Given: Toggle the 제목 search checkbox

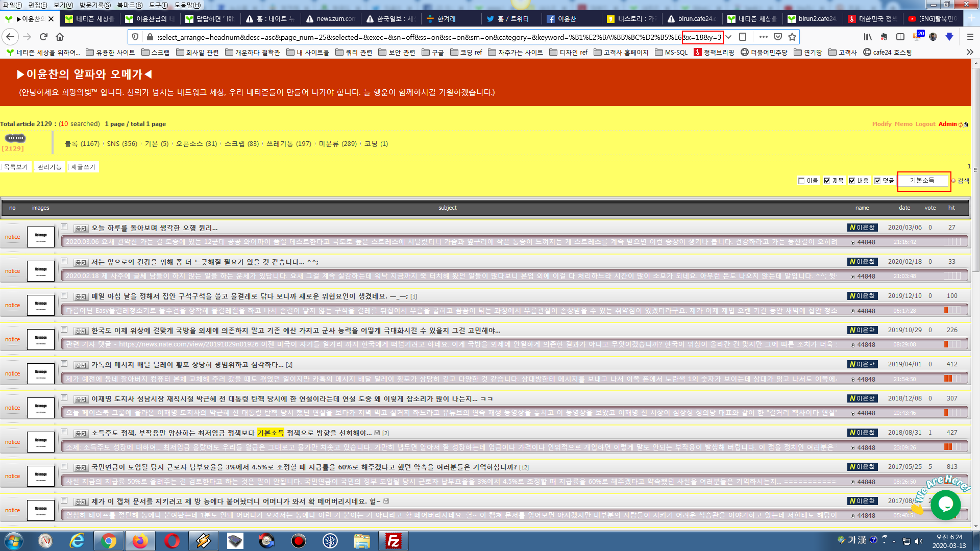Looking at the screenshot, I should pyautogui.click(x=827, y=181).
